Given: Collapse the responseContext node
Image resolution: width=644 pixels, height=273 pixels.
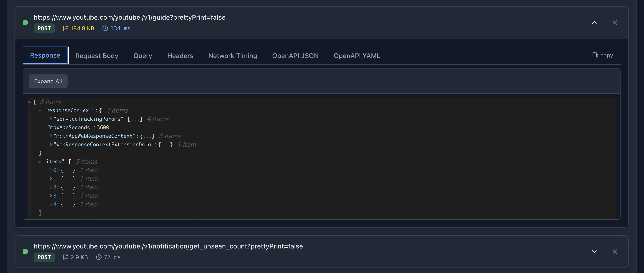Looking at the screenshot, I should pos(40,110).
